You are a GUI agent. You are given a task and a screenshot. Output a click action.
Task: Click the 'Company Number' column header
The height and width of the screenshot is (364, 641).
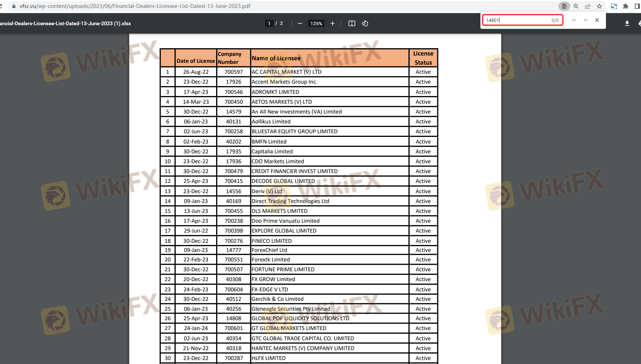tap(230, 58)
